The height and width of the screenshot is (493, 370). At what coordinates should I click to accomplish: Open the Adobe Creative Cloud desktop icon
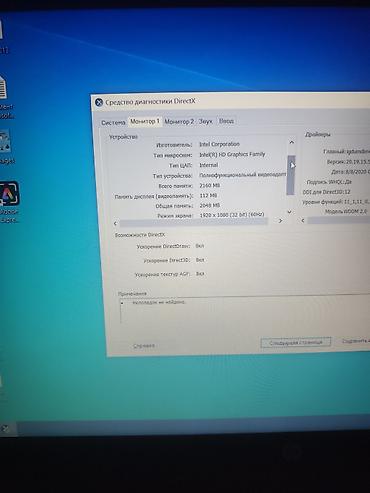(9, 194)
